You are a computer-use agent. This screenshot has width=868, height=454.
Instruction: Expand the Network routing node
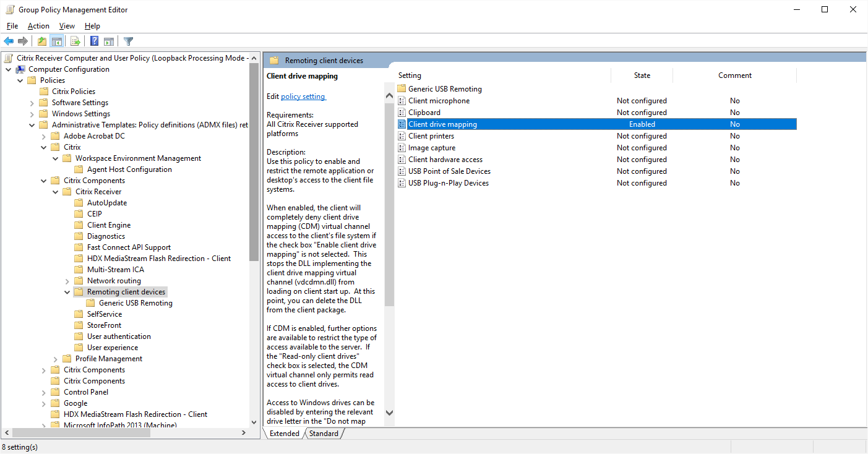67,281
